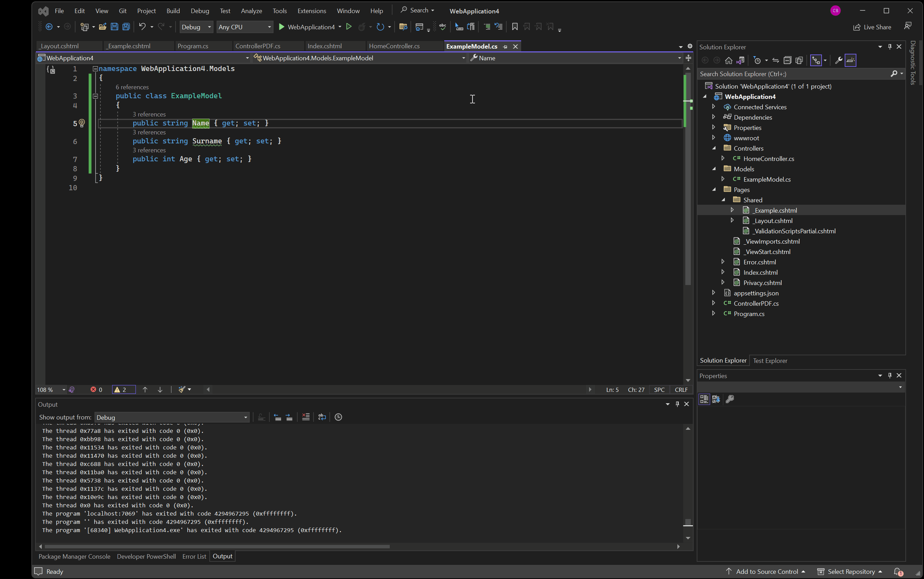Open the Analyze menu in menu bar
Image resolution: width=924 pixels, height=579 pixels.
tap(251, 11)
